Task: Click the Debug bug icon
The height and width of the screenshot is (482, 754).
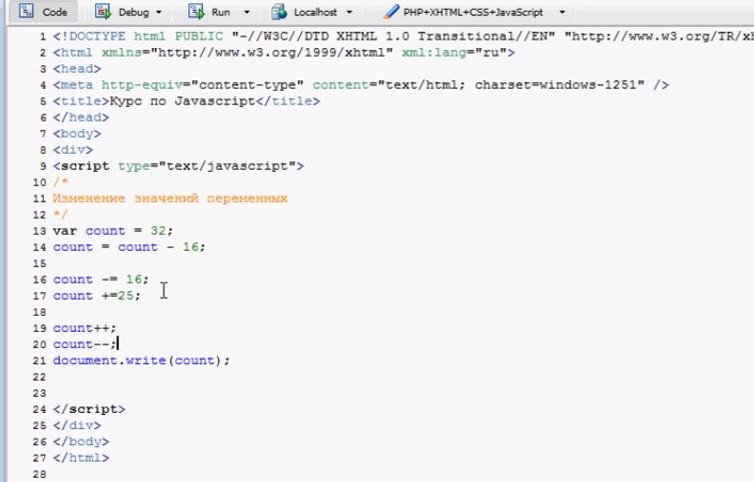Action: click(102, 11)
